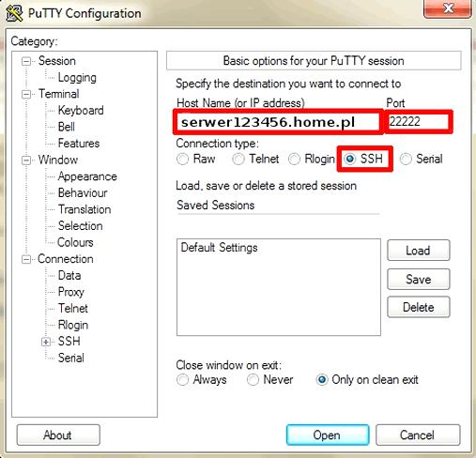Open the Proxy settings category
The height and width of the screenshot is (458, 476).
(x=71, y=292)
